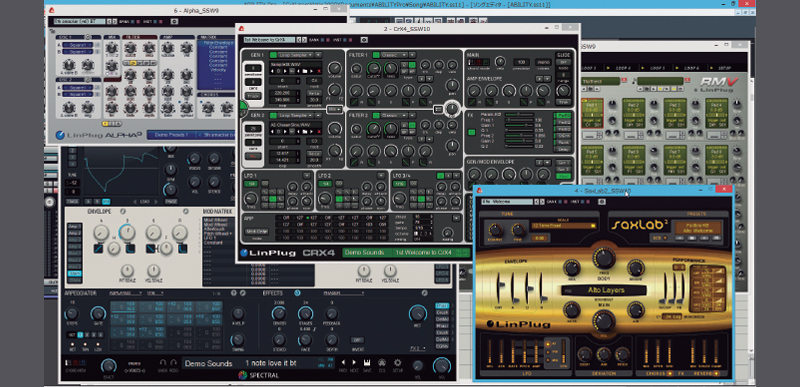The height and width of the screenshot is (387, 800).
Task: Toggle FILTER 1 on/off in CRX4
Action: click(377, 55)
